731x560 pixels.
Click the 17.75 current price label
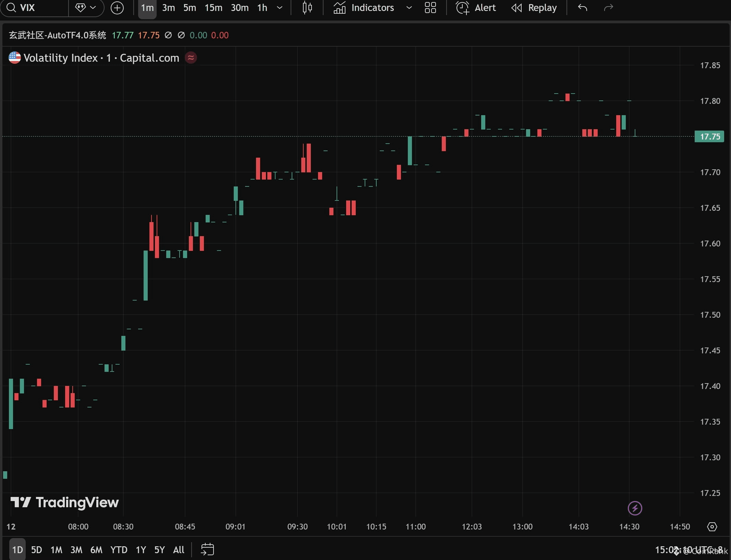pos(709,136)
